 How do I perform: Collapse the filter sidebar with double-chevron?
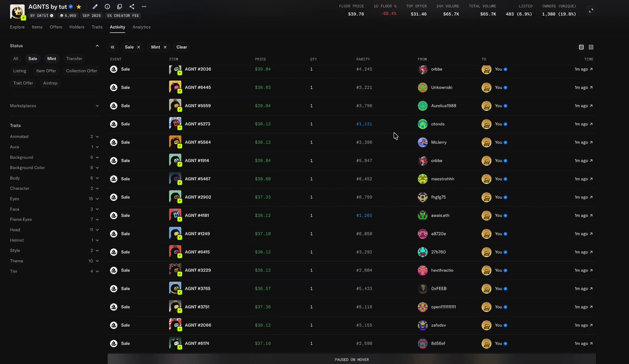113,47
